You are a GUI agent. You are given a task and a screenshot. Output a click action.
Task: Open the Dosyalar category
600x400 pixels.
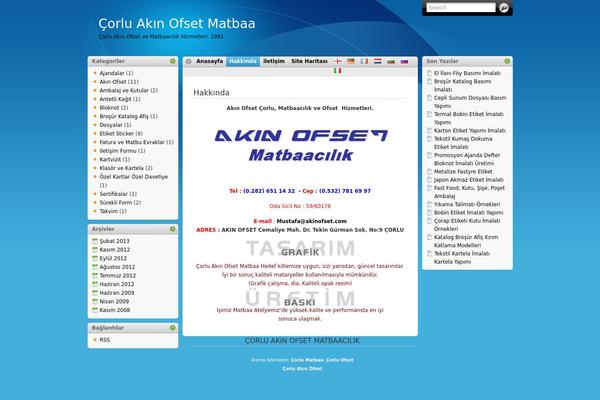coord(111,125)
